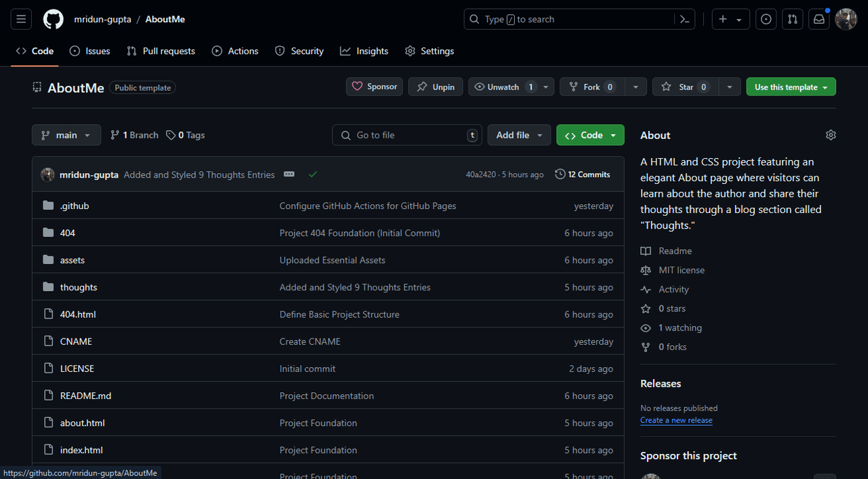The width and height of the screenshot is (868, 479).
Task: Open the main branch dropdown
Action: click(66, 135)
